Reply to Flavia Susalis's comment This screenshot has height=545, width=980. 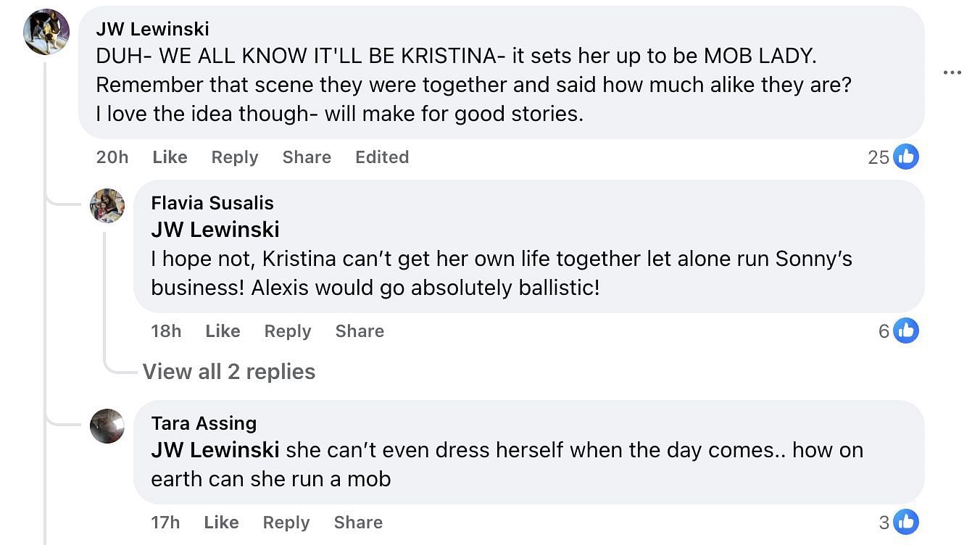click(x=287, y=331)
